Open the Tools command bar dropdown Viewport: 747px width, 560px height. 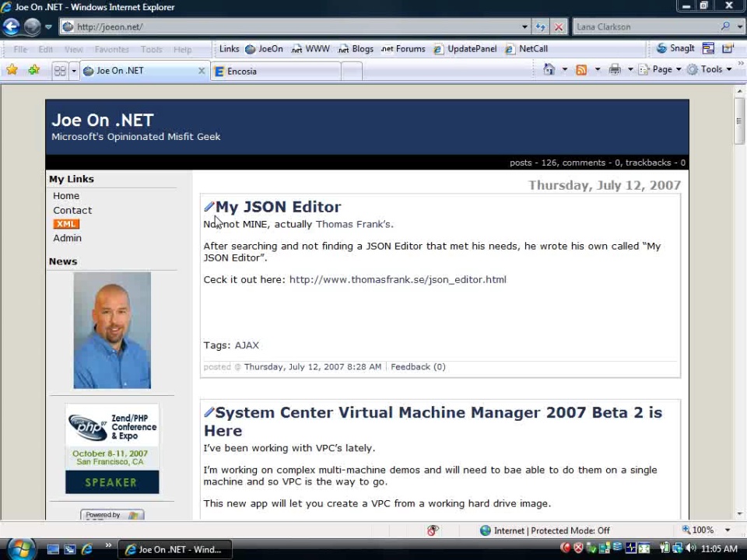pos(710,69)
